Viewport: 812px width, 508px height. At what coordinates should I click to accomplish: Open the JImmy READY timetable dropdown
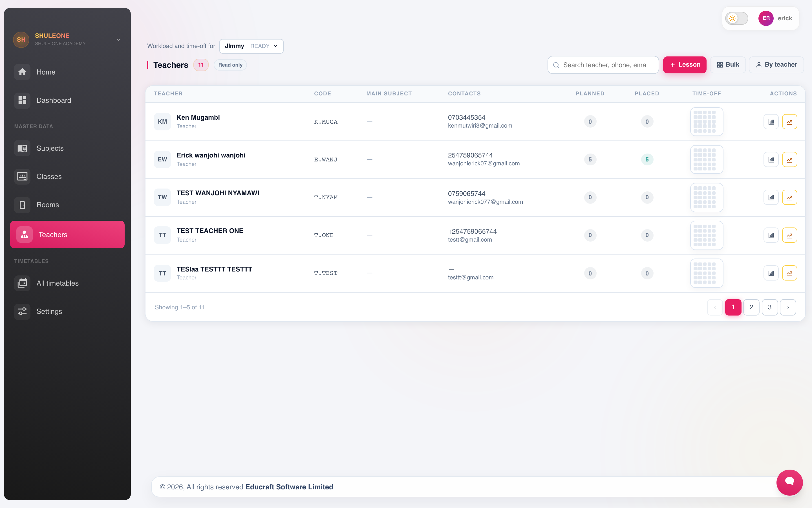(251, 46)
